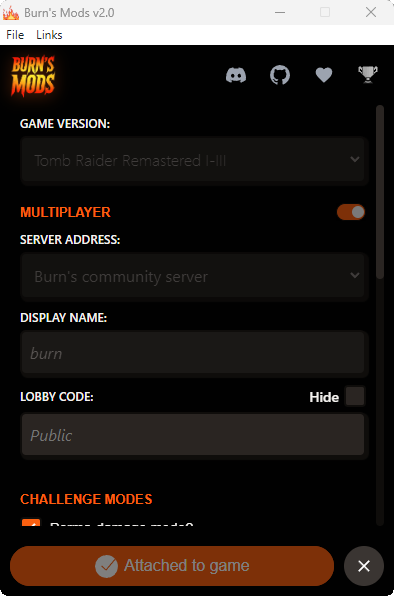This screenshot has height=596, width=394.
Task: Click the Hide label text
Action: pyautogui.click(x=324, y=397)
